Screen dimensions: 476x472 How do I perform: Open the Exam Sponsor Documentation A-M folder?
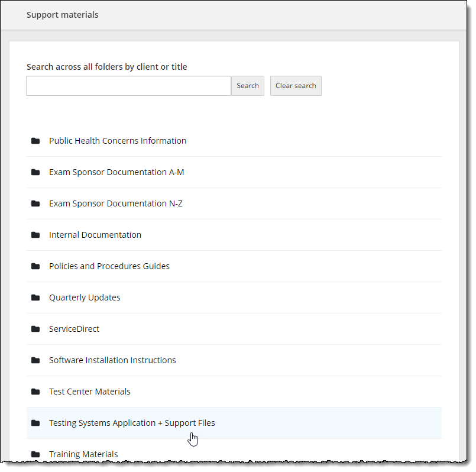[116, 172]
